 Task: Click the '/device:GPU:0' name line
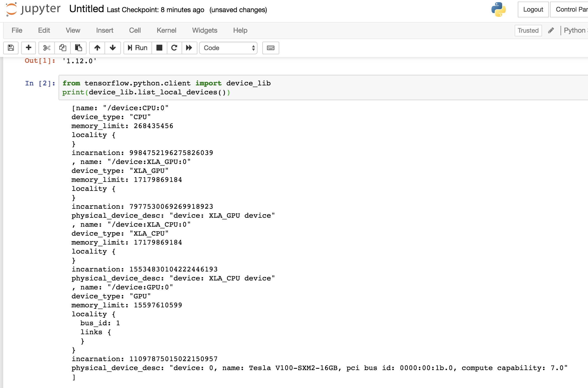click(x=122, y=287)
